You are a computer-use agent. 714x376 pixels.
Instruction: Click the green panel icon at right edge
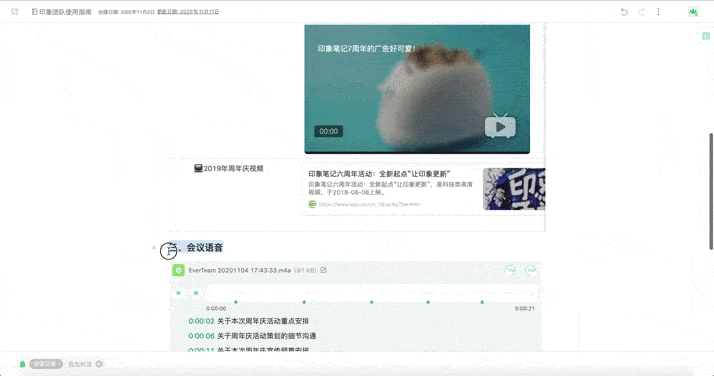tap(705, 36)
